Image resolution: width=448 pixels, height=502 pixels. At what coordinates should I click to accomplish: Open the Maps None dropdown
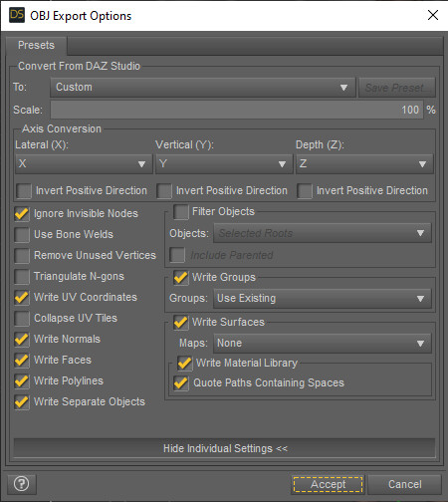[x=323, y=343]
